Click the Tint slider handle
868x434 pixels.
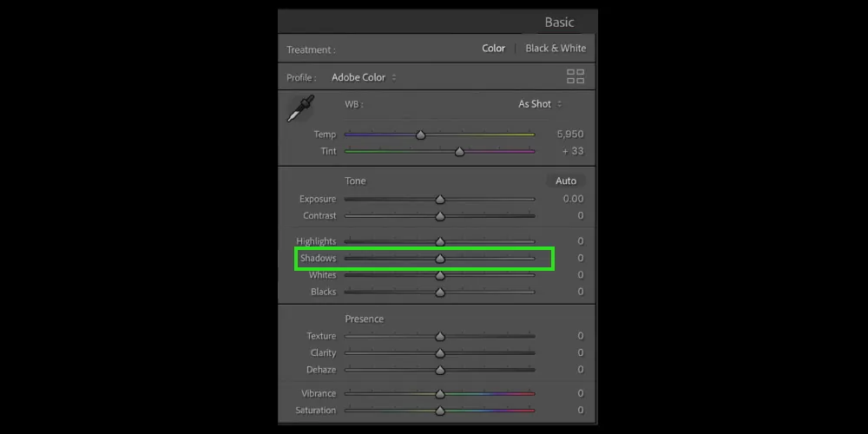point(459,152)
